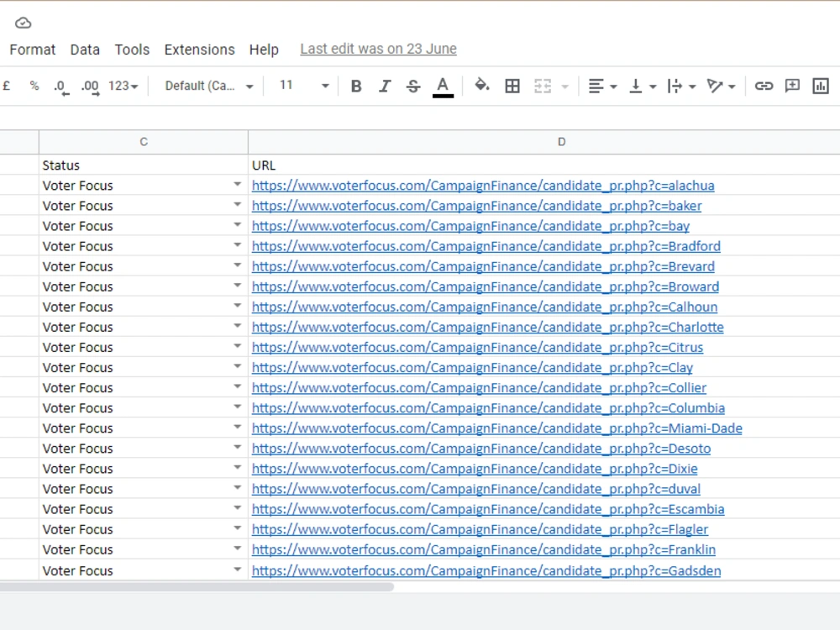
Task: Open cell borders options
Action: (512, 86)
